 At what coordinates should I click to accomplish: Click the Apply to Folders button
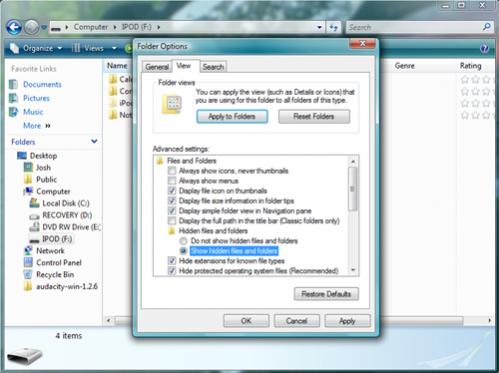point(232,117)
